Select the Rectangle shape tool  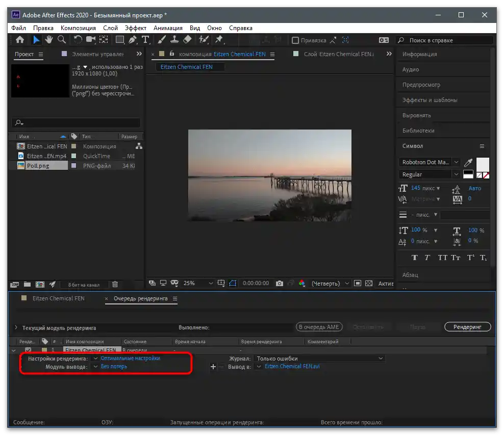pos(120,39)
